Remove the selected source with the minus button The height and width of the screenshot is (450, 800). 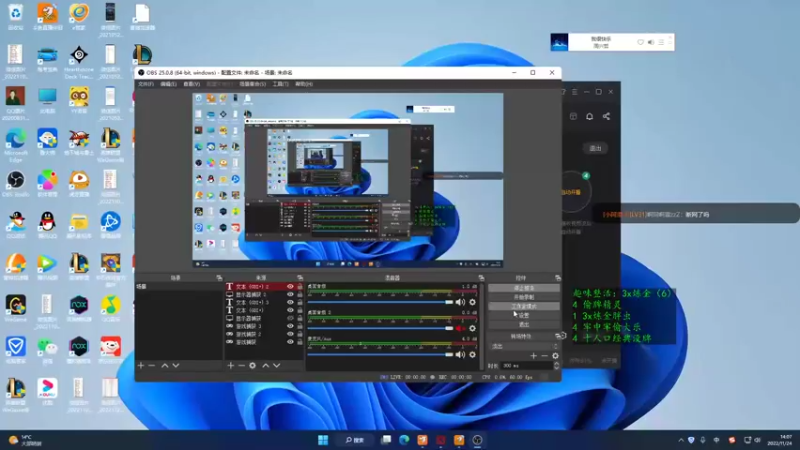coord(241,365)
